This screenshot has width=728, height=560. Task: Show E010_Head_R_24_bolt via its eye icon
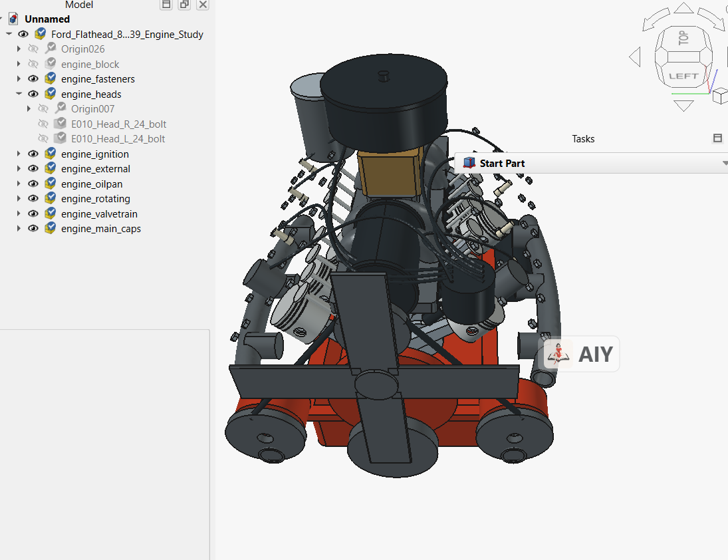pyautogui.click(x=43, y=124)
